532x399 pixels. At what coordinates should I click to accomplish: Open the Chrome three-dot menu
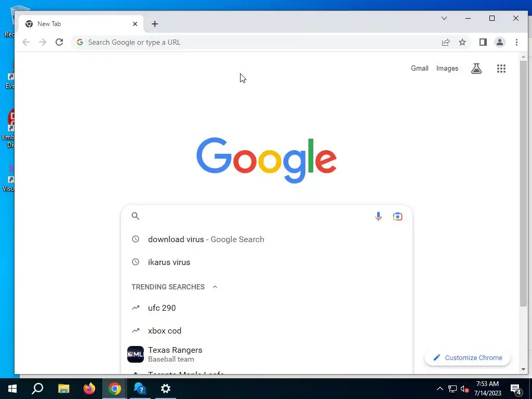(516, 43)
